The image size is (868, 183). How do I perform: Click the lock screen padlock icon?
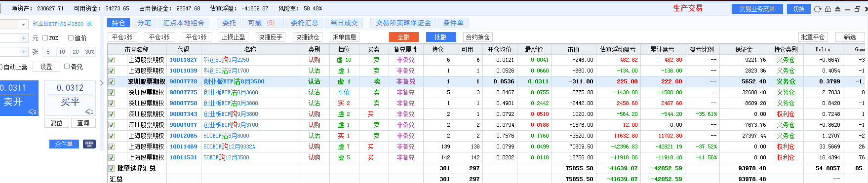click(828, 9)
